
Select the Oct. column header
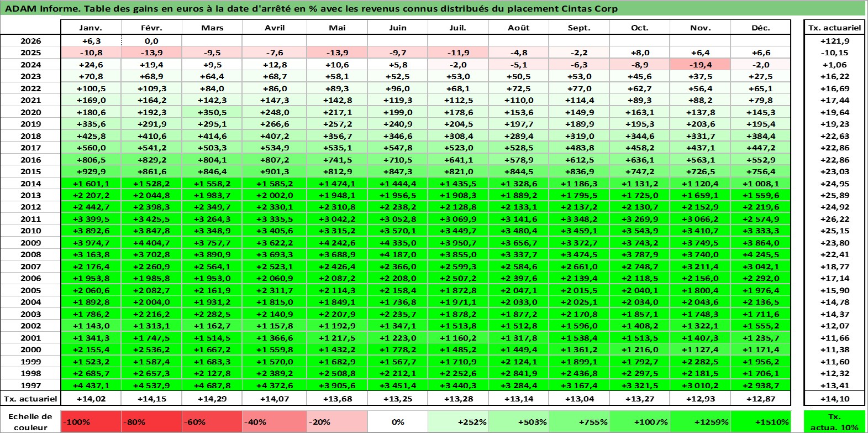coord(640,28)
